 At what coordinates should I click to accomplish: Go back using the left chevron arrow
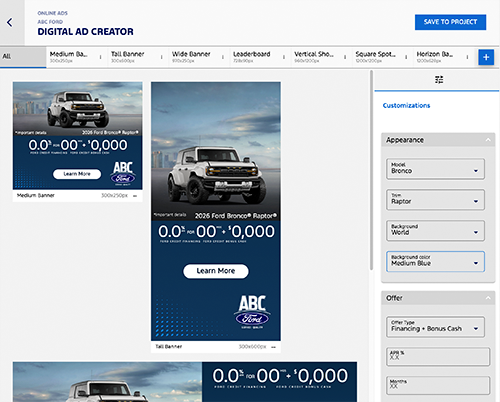(x=10, y=23)
